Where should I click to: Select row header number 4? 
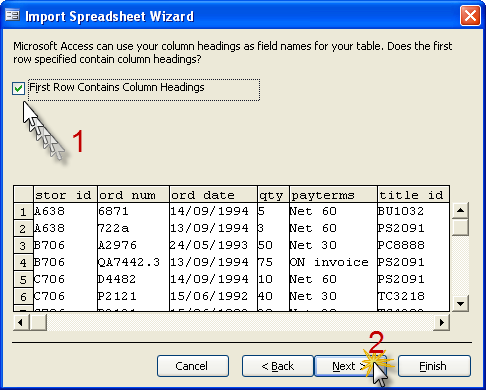(23, 262)
